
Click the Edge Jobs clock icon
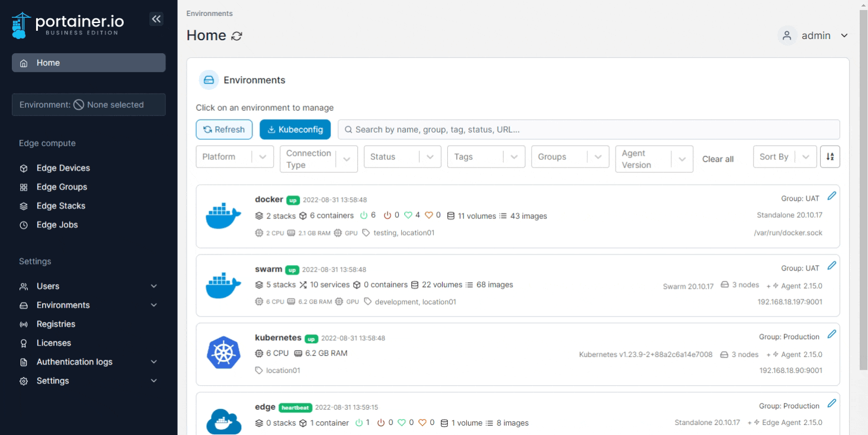pos(24,225)
